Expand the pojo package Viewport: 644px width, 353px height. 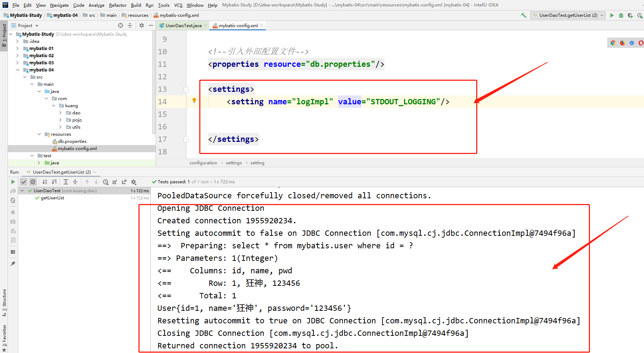[x=60, y=120]
